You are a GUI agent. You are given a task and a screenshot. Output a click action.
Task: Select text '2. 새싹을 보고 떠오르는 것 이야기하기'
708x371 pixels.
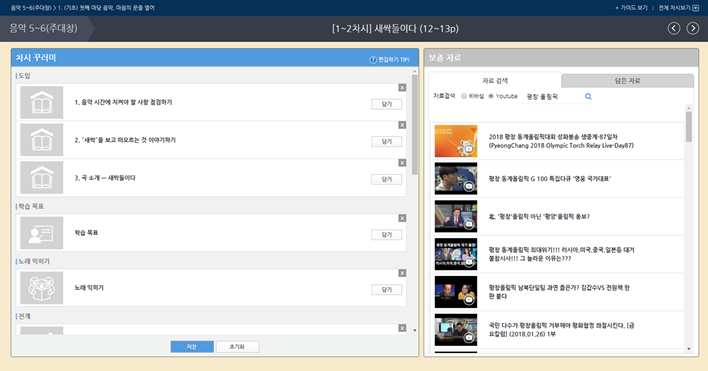point(125,140)
